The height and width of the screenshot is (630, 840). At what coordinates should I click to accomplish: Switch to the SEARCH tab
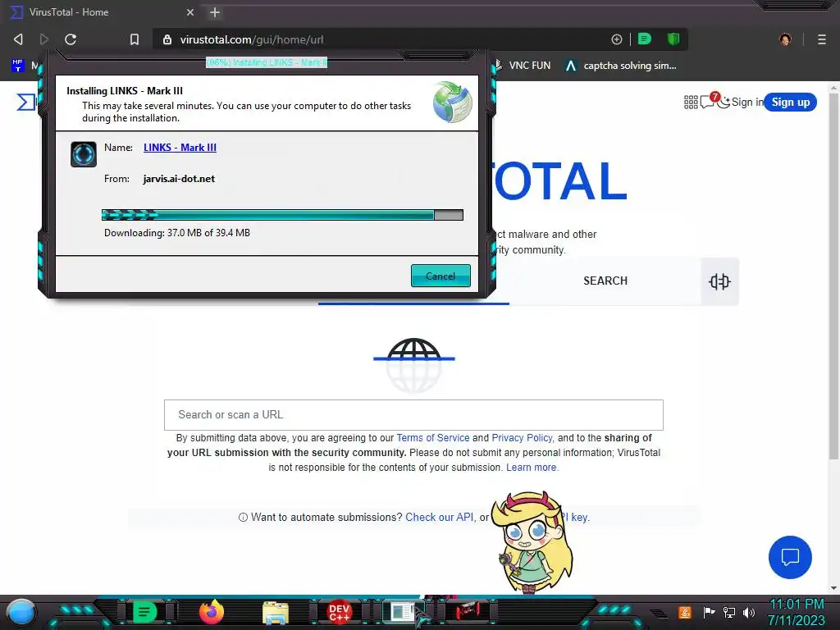pos(605,281)
